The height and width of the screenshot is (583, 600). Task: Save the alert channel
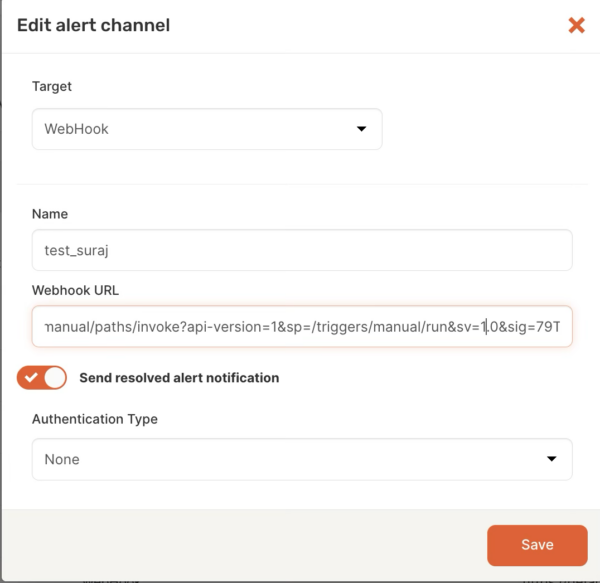(537, 545)
